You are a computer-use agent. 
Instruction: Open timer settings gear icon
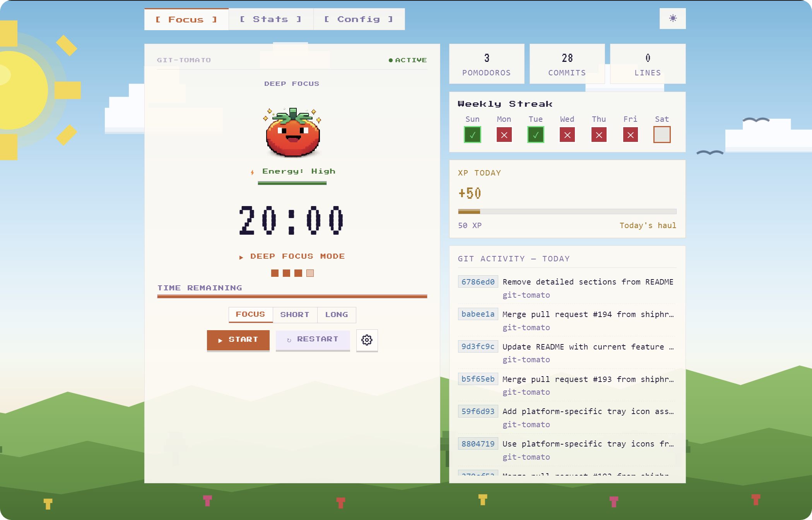[367, 340]
